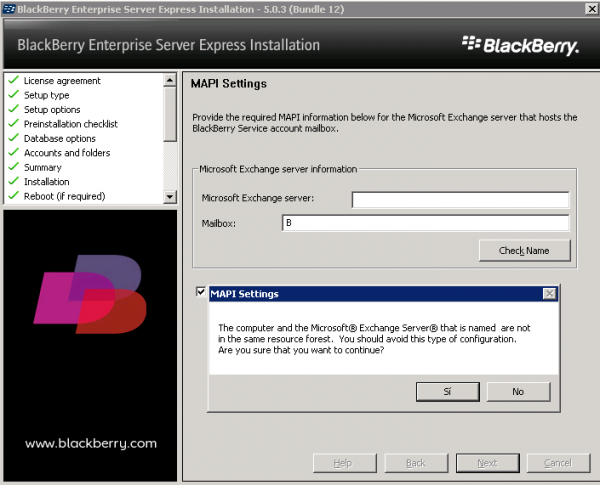The width and height of the screenshot is (600, 485).
Task: Click the Help button
Action: (344, 463)
